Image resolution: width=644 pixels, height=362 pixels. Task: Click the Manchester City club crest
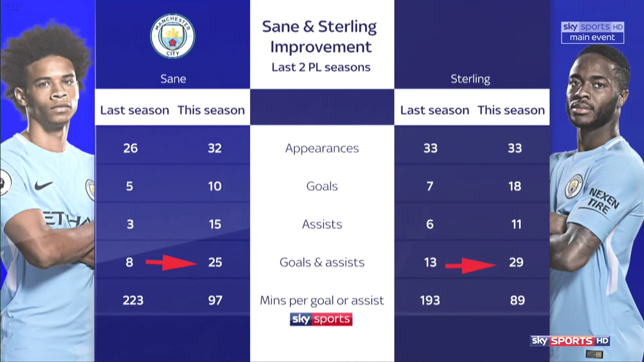[x=172, y=36]
